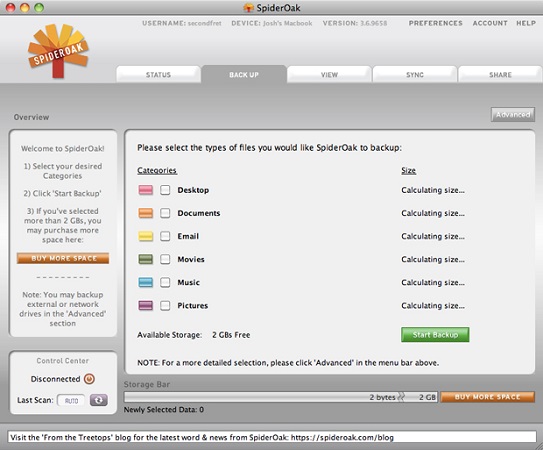
Task: Click the Control Center heading
Action: 63,361
